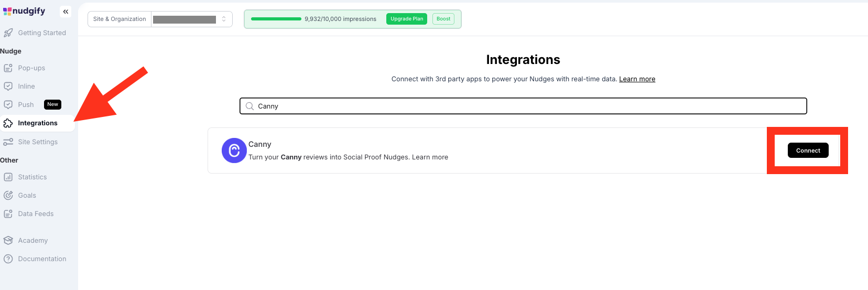
Task: Click the Nudge section label
Action: [x=10, y=51]
